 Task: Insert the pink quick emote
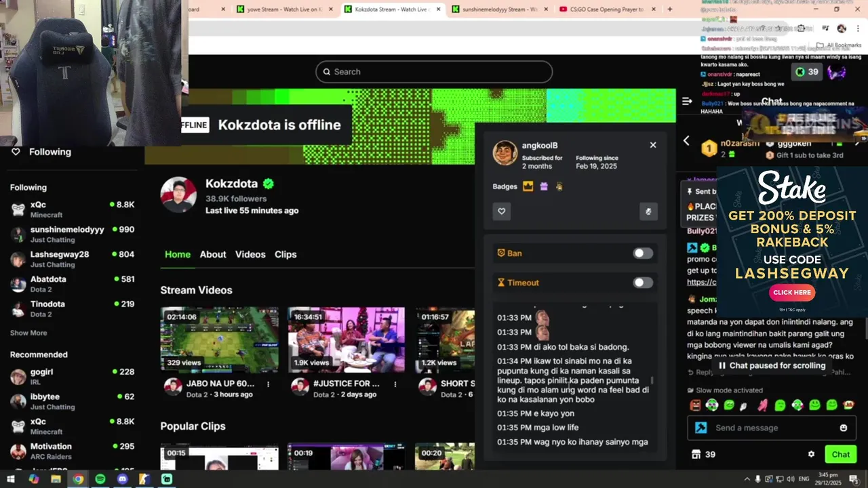(763, 405)
